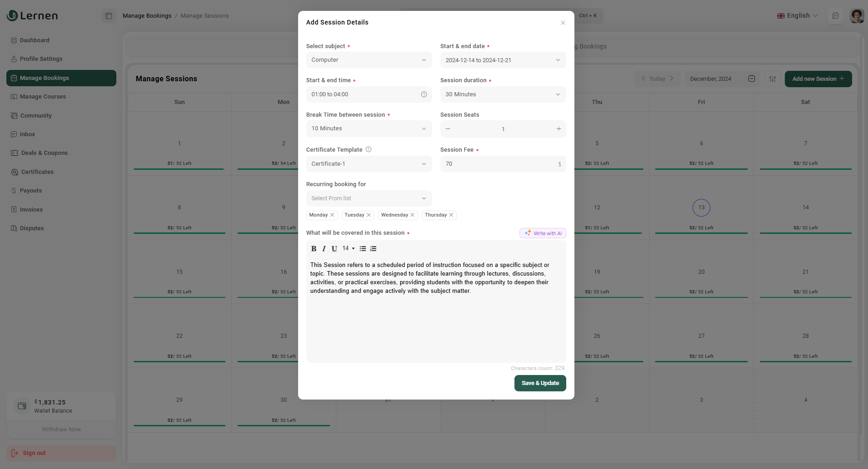Click Certificate Template info icon

pyautogui.click(x=369, y=149)
